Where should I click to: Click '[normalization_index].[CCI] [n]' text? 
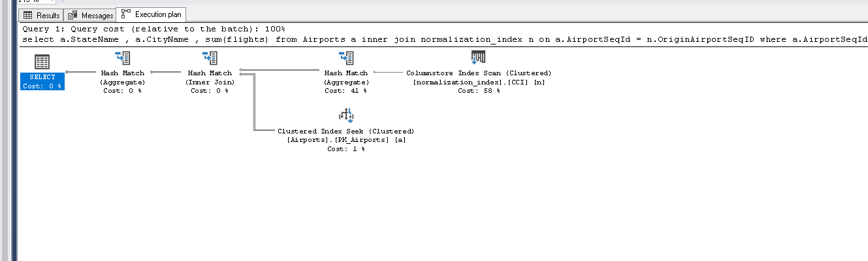pyautogui.click(x=479, y=82)
